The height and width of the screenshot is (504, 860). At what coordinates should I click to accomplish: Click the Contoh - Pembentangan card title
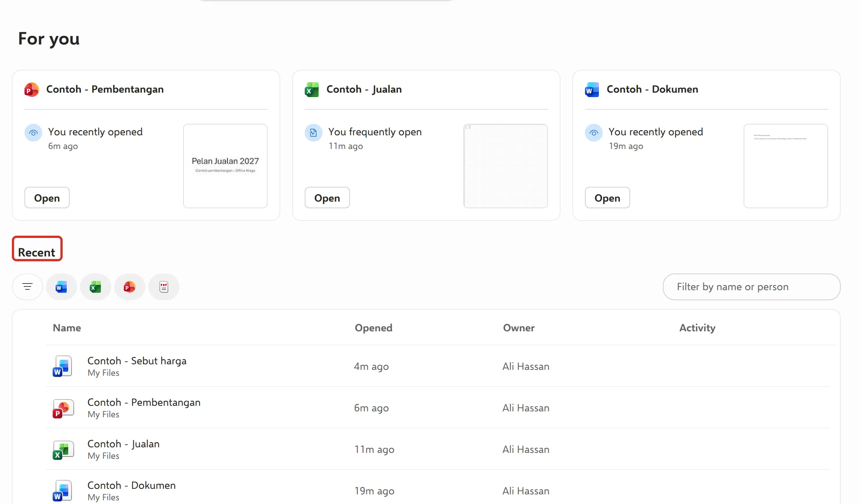click(105, 89)
